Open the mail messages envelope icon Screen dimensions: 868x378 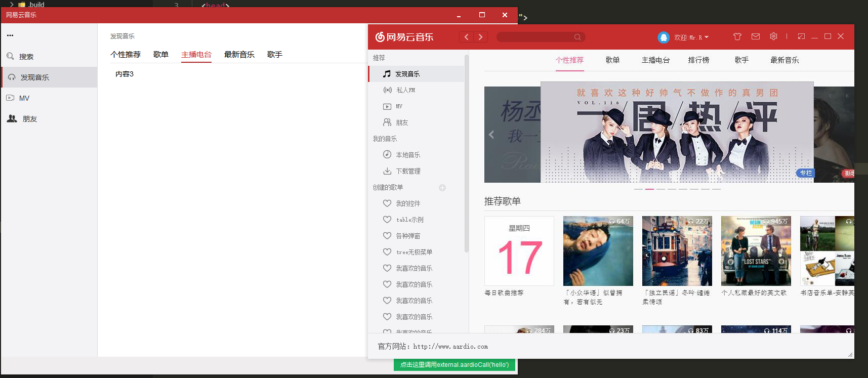[755, 36]
